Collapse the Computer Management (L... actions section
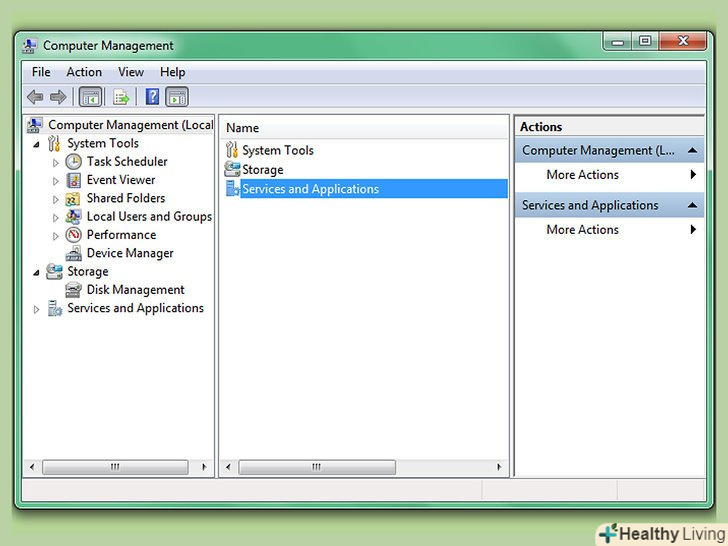This screenshot has width=728, height=546. tap(692, 150)
